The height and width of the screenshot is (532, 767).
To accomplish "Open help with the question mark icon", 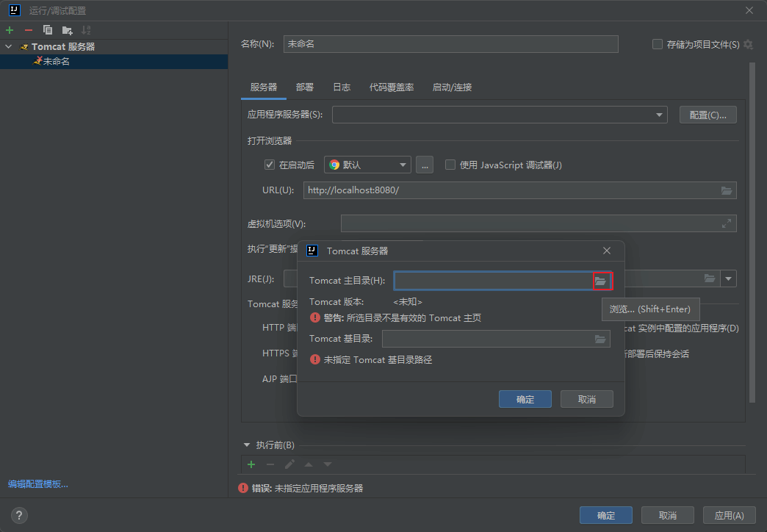I will pyautogui.click(x=19, y=515).
